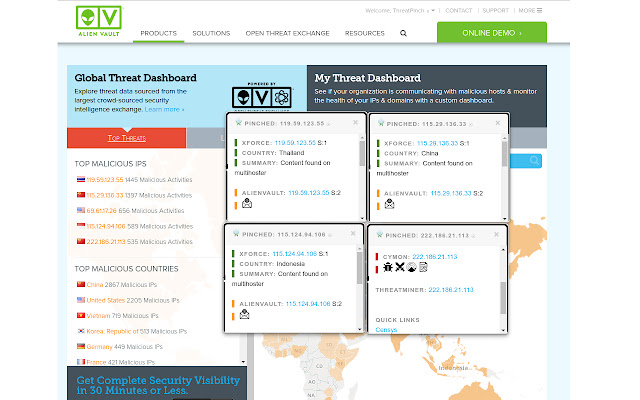Click the scrollbar thumb in the 115.124.94.106 popup
This screenshot has height=400, width=640.
point(360,267)
